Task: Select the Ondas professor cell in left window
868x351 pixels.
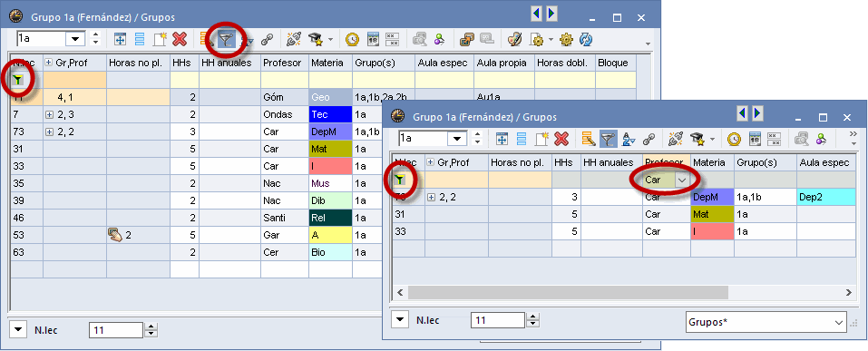Action: coord(285,114)
